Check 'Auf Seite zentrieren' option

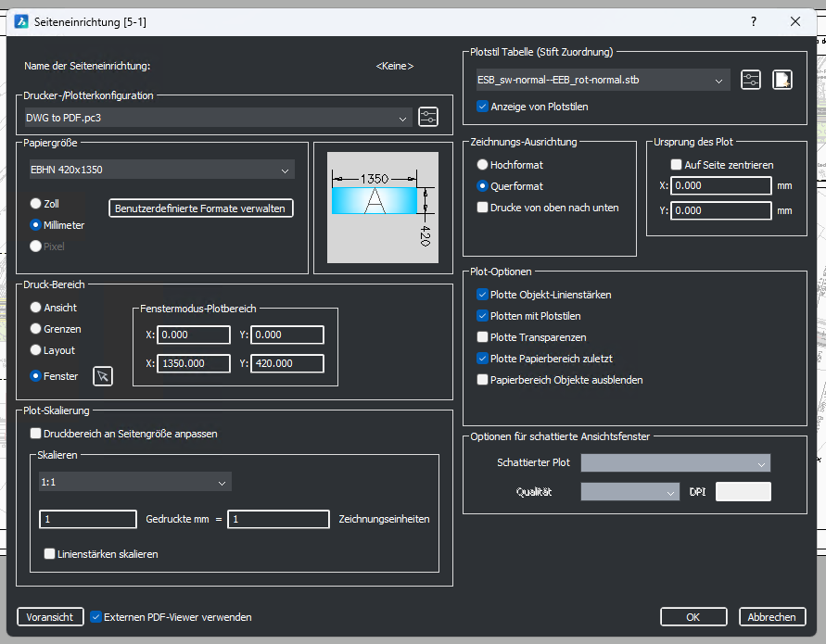[676, 165]
